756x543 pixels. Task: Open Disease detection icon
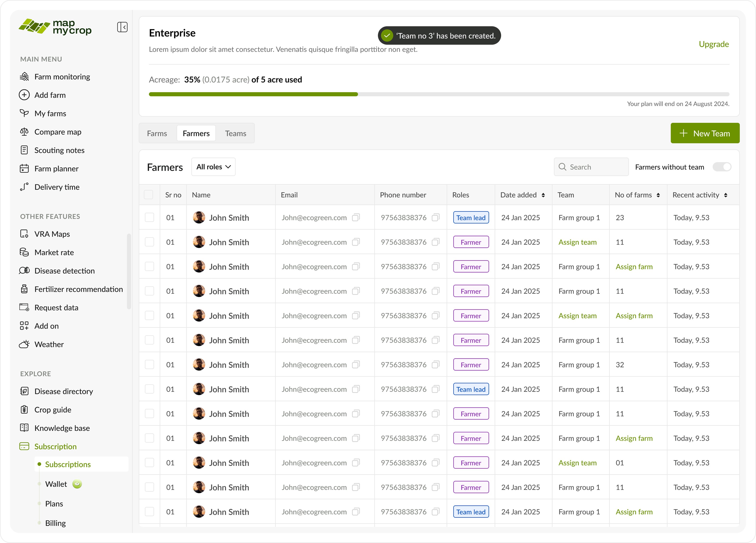pyautogui.click(x=24, y=270)
